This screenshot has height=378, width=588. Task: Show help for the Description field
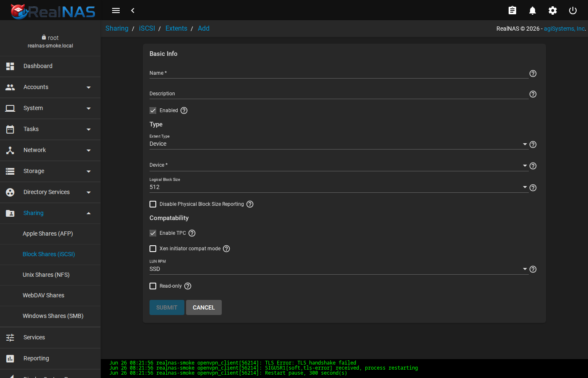533,94
